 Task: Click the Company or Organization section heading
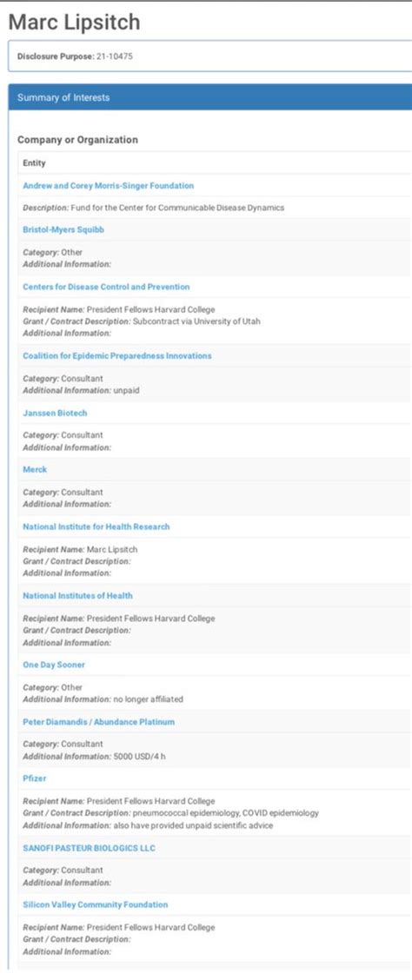coord(77,139)
